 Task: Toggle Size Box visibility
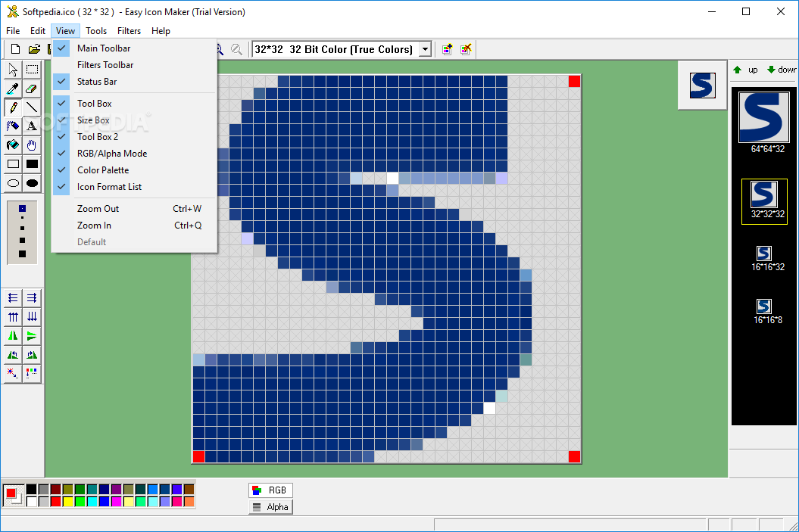[x=135, y=120]
